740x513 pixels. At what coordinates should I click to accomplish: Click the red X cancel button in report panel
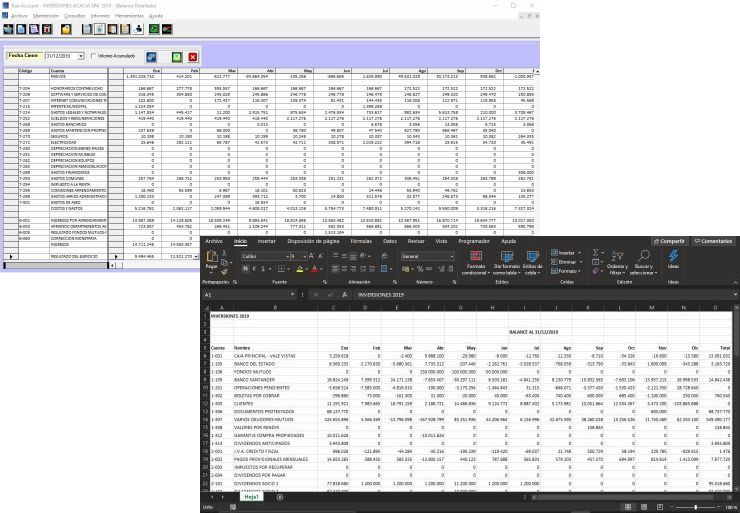click(x=193, y=57)
